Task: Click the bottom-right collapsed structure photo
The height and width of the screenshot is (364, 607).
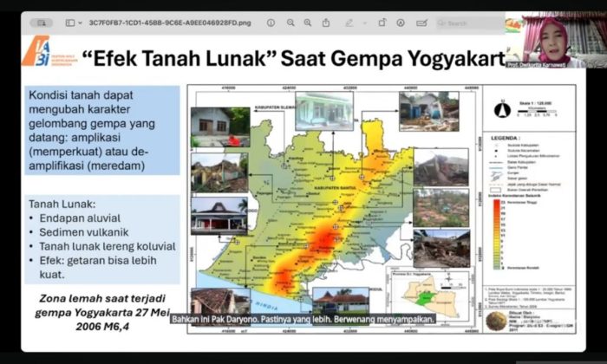Action: [x=441, y=249]
